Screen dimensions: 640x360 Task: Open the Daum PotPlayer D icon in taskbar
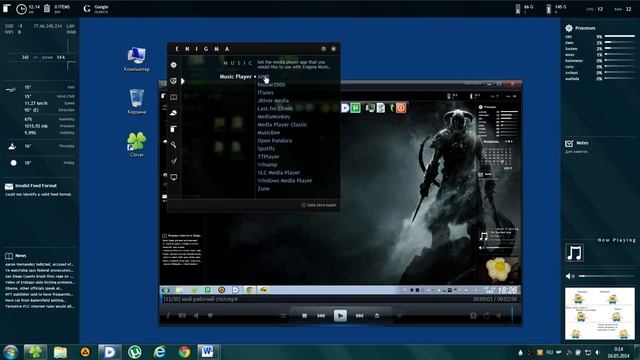pyautogui.click(x=109, y=352)
